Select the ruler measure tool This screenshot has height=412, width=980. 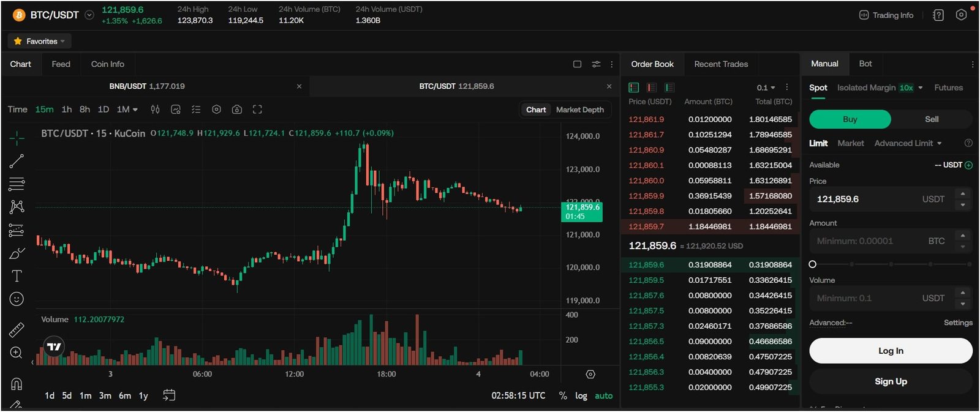[17, 330]
